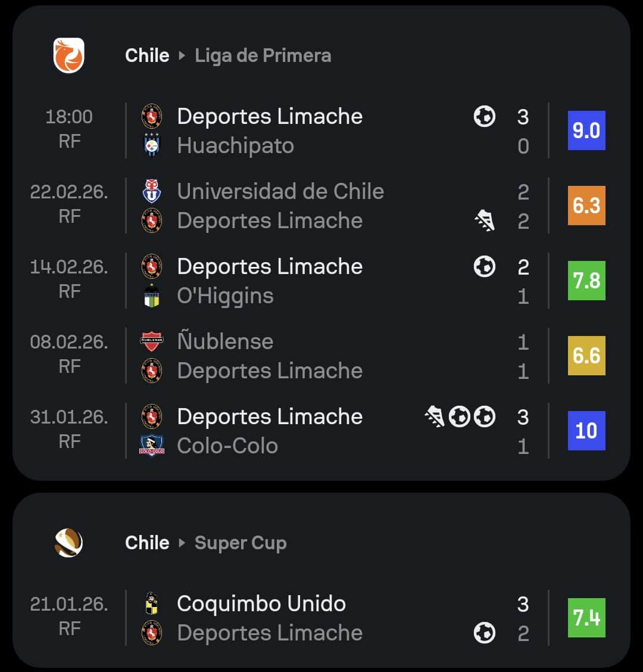This screenshot has width=643, height=672.
Task: Click the goal ball icon in Huachipato match
Action: (x=485, y=116)
